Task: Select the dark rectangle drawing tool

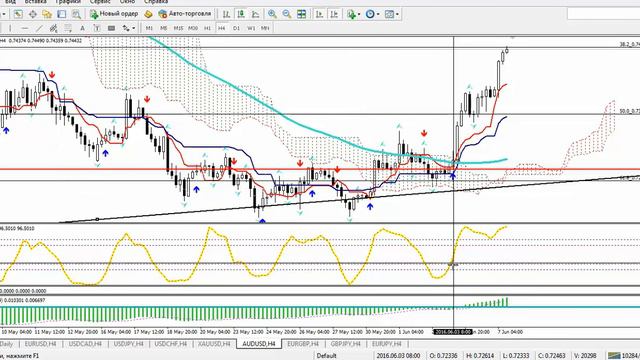Action: coord(111,28)
